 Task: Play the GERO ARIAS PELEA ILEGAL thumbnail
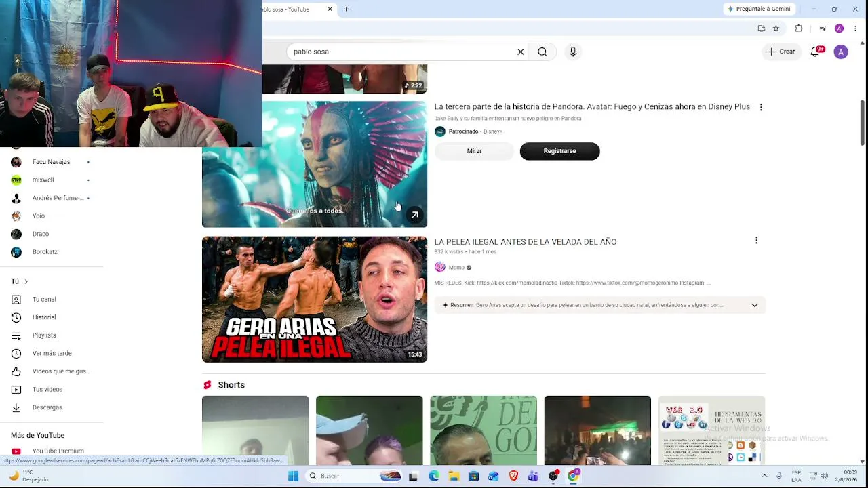pyautogui.click(x=315, y=299)
